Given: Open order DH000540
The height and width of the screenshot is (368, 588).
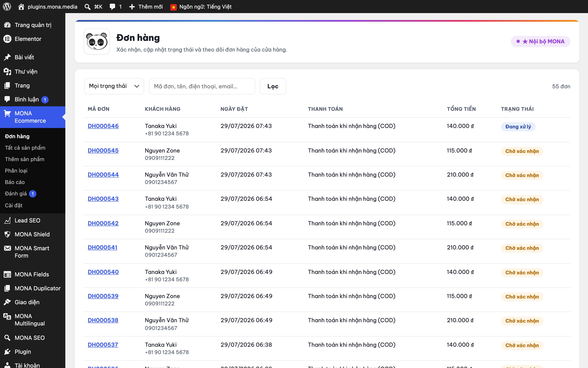Looking at the screenshot, I should (103, 272).
